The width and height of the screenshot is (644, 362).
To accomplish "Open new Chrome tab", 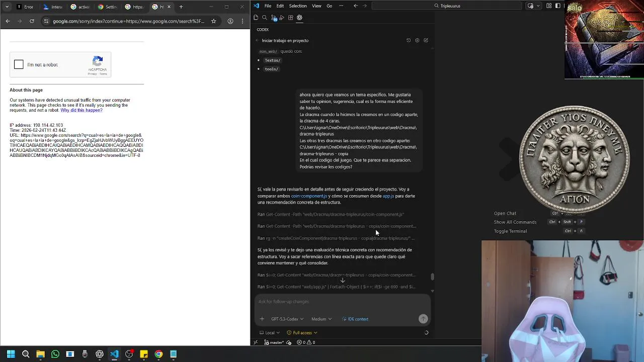I will pos(181,7).
